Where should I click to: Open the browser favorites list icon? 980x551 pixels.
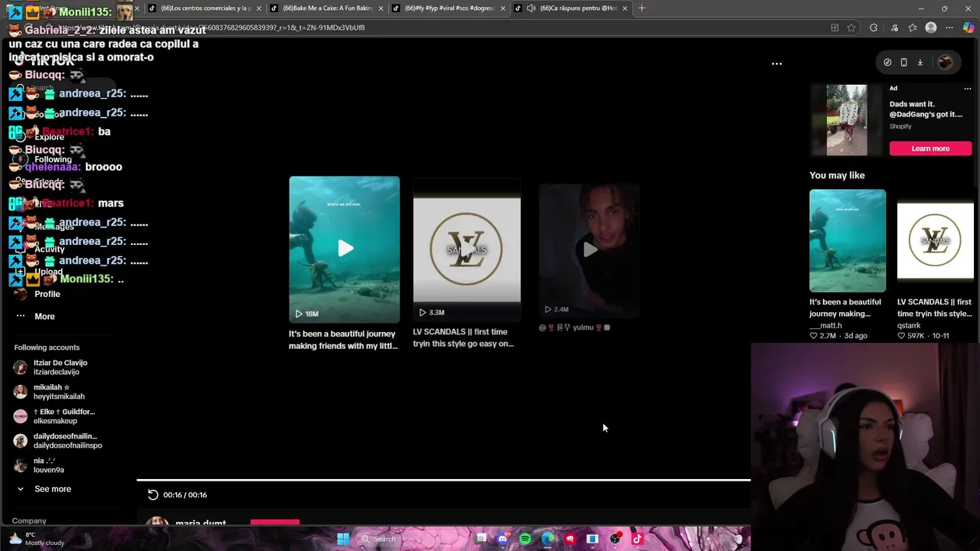[x=913, y=28]
